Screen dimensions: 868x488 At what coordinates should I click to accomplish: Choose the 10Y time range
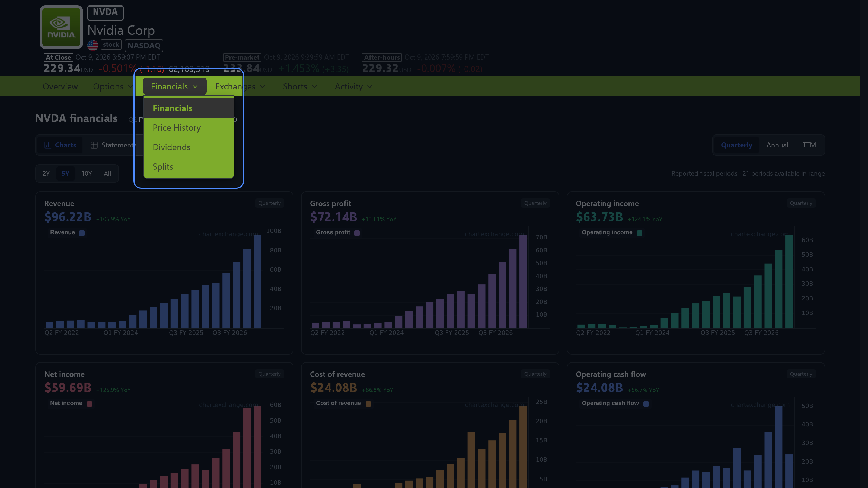[x=87, y=174]
